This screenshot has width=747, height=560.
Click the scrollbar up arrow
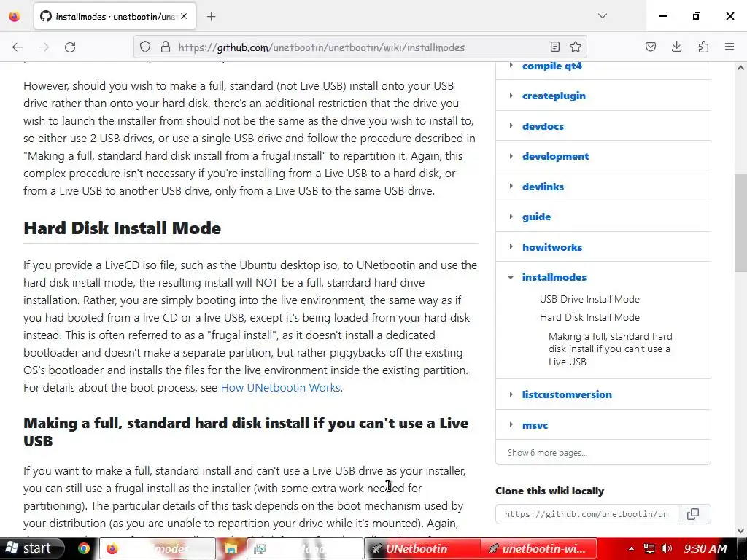(740, 68)
